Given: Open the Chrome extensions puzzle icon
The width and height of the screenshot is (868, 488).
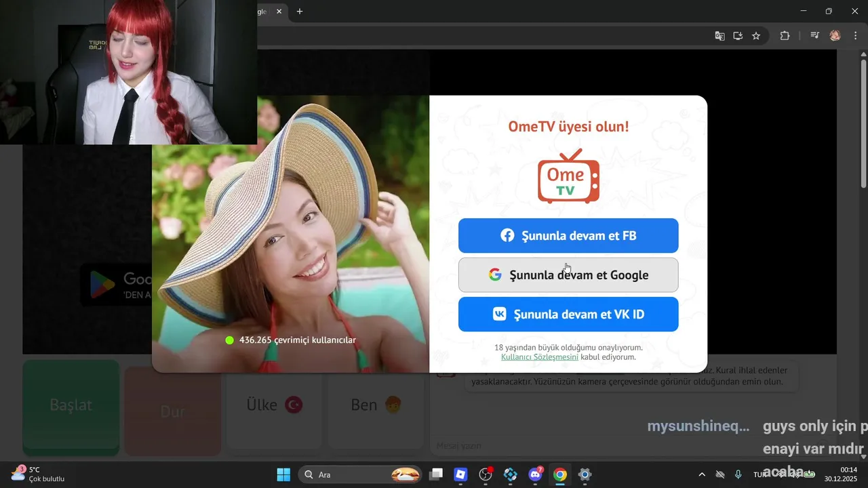Looking at the screenshot, I should pos(785,36).
